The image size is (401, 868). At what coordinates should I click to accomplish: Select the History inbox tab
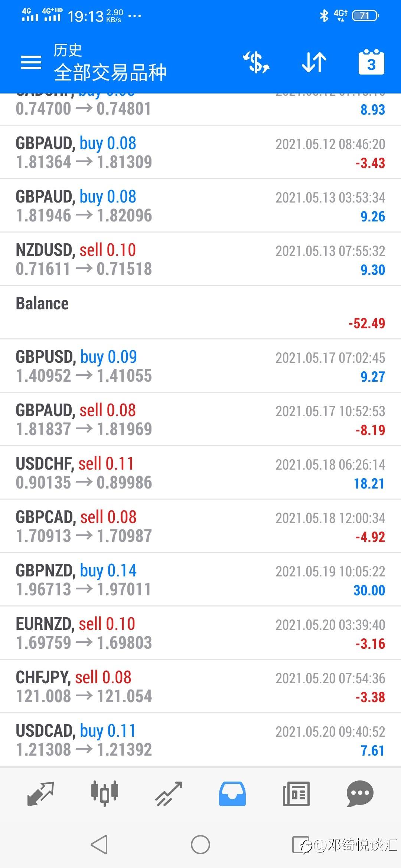coord(232,794)
